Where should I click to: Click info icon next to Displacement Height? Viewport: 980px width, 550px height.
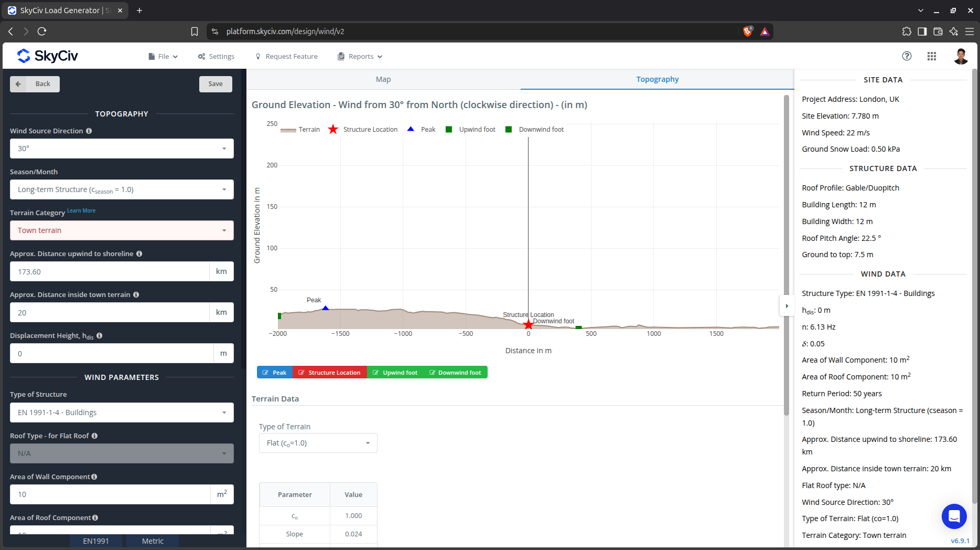[x=100, y=335]
